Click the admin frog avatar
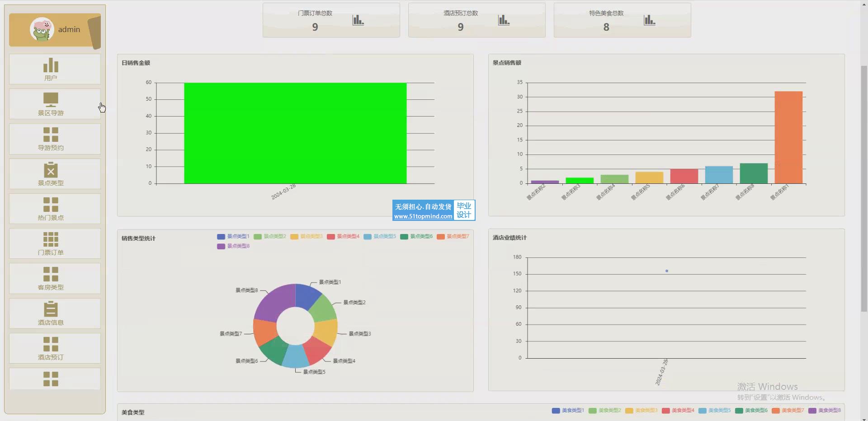The width and height of the screenshot is (868, 421). click(x=42, y=29)
